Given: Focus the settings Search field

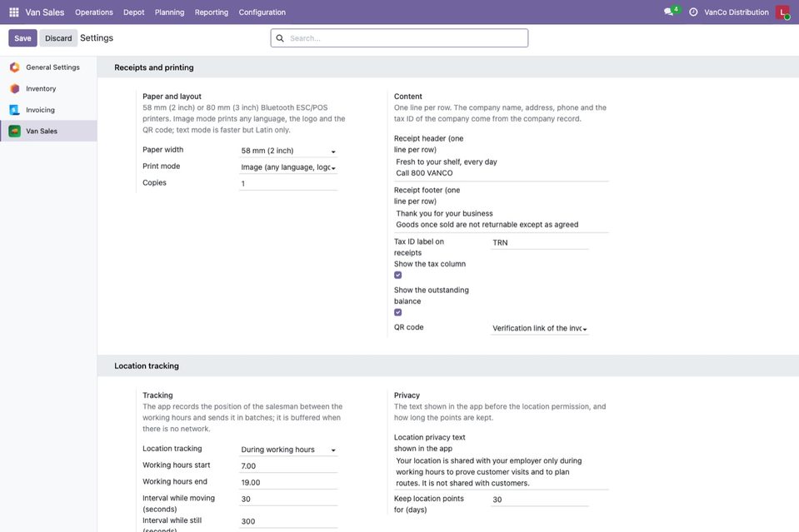Looking at the screenshot, I should click(x=400, y=38).
